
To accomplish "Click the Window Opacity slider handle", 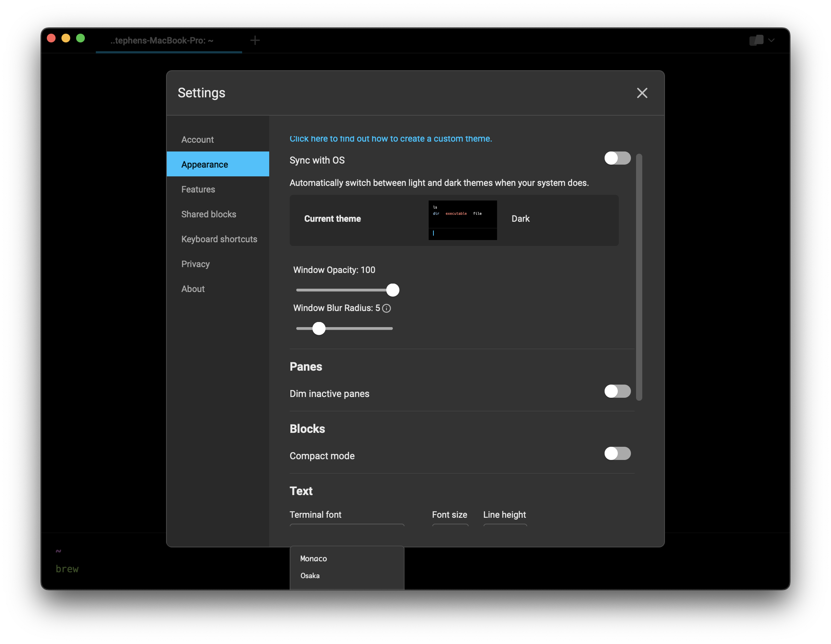I will coord(393,290).
